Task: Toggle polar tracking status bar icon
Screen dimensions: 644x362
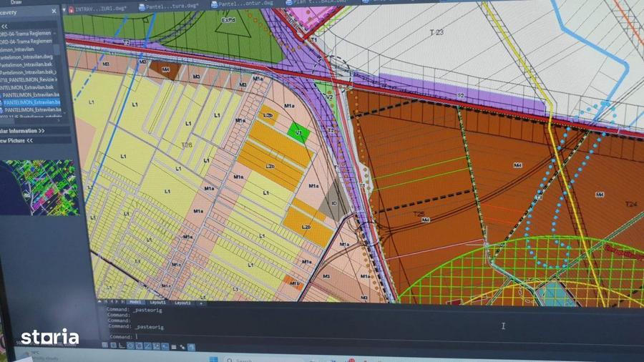Action: 130,346
